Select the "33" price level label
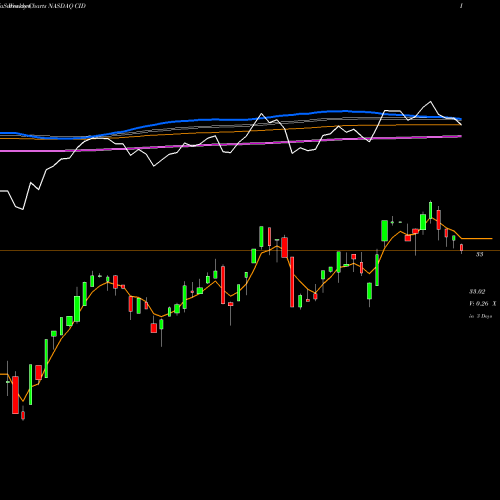Image resolution: width=500 pixels, height=500 pixels. [479, 254]
